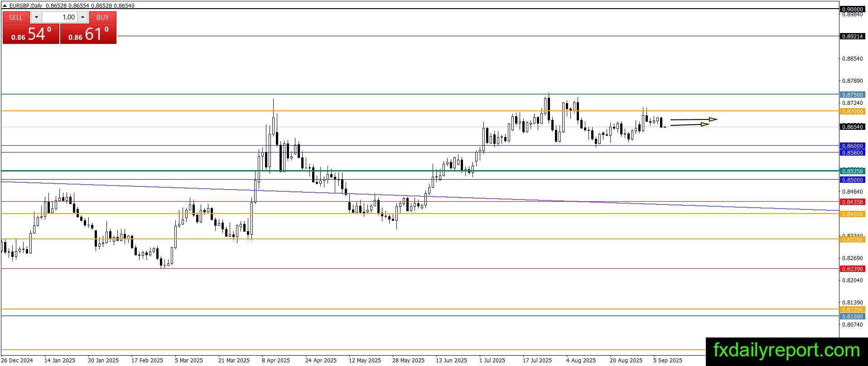
Task: Click the orange 0.87000 price label
Action: click(852, 111)
